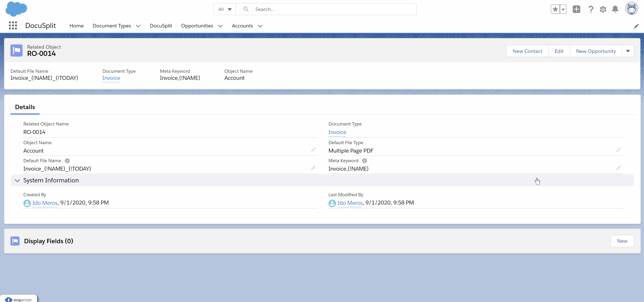Screen dimensions: 644x302
Task: Switch to the DocuSplit nav tab
Action: [x=161, y=26]
